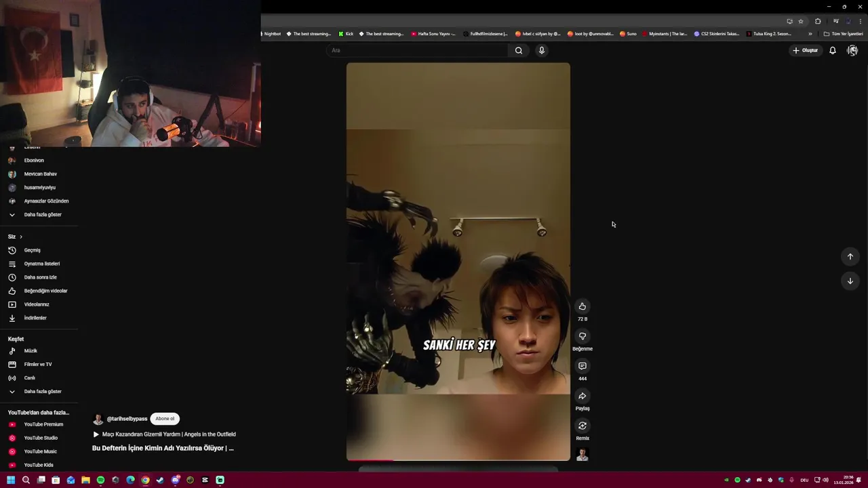Open the comments showing 444
868x488 pixels.
click(x=583, y=366)
